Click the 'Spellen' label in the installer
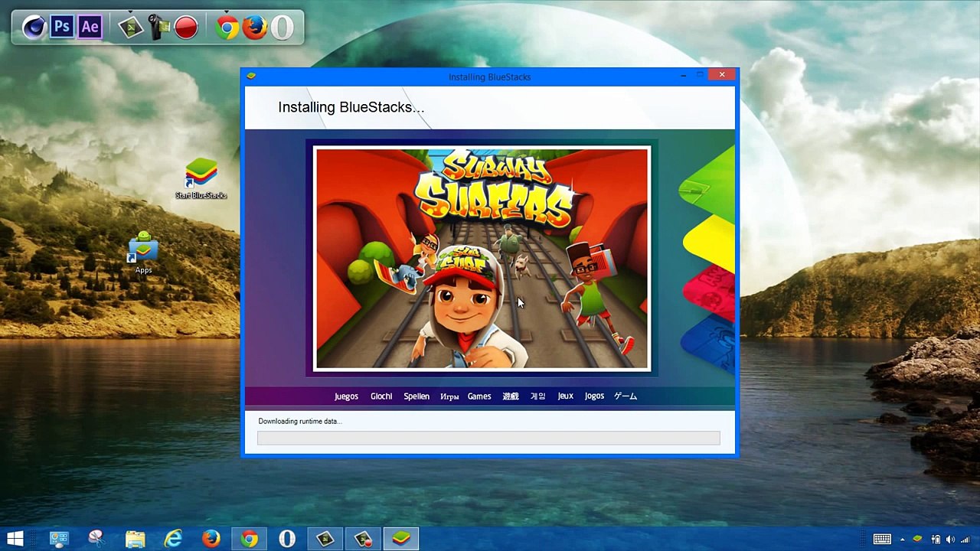980x551 pixels. coord(416,396)
